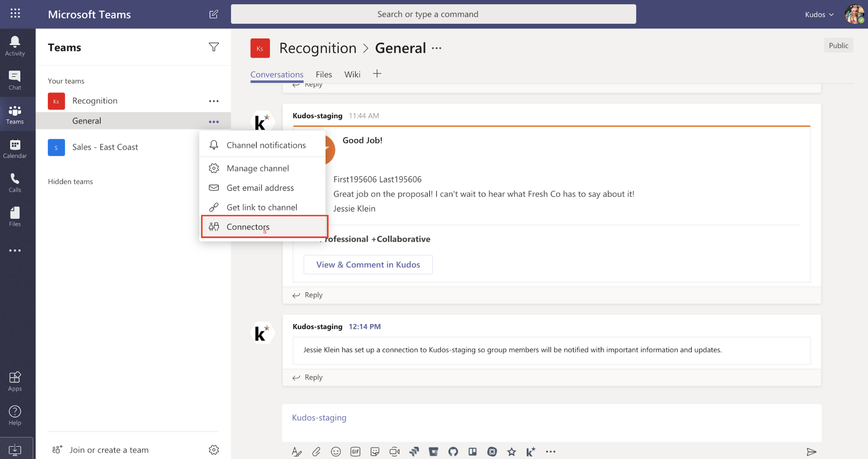Start a new chat with compose icon

(213, 14)
